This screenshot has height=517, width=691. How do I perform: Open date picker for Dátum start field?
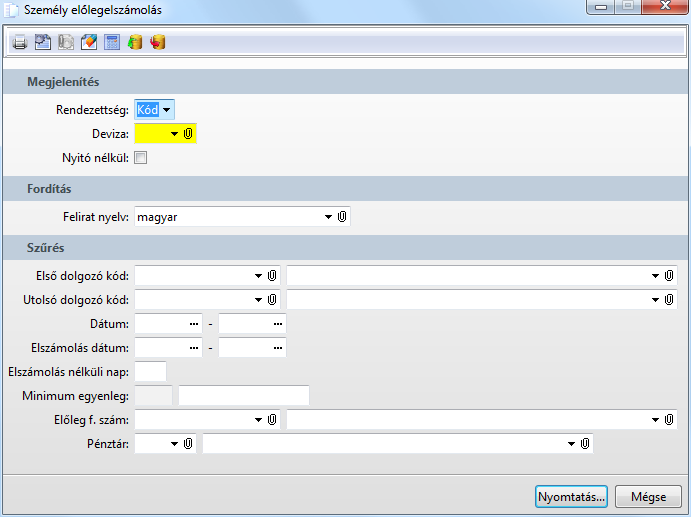pos(194,324)
